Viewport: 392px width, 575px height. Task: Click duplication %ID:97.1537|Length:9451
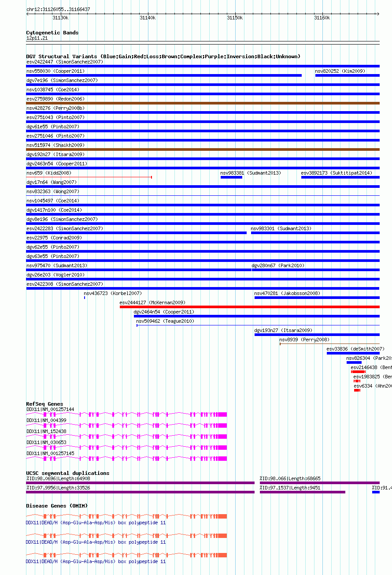(x=290, y=488)
